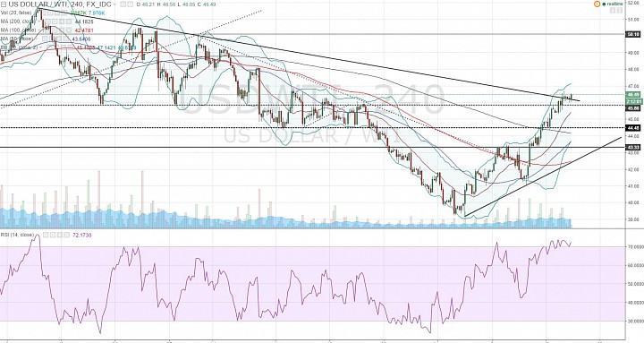Select the RSI (14, close) legend label
This screenshot has width=644, height=343.
(x=17, y=235)
